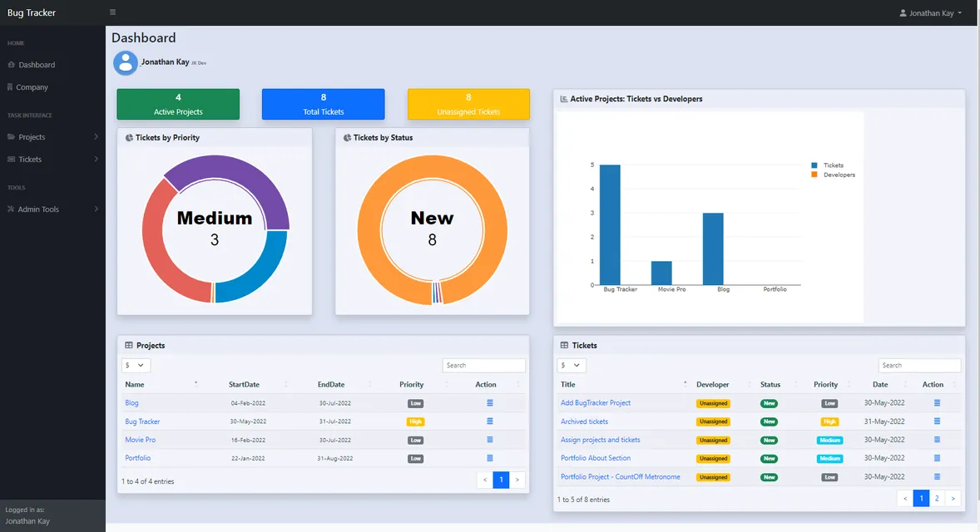Viewport: 980px width, 532px height.
Task: Open the Jonathan Kay user dropdown
Action: pyautogui.click(x=931, y=13)
